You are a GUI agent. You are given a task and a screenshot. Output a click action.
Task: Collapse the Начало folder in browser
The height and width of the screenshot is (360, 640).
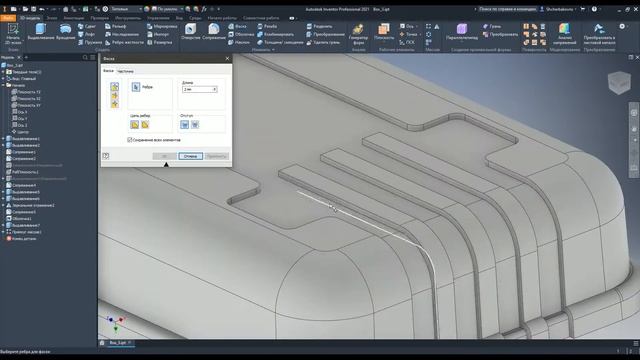coord(3,85)
